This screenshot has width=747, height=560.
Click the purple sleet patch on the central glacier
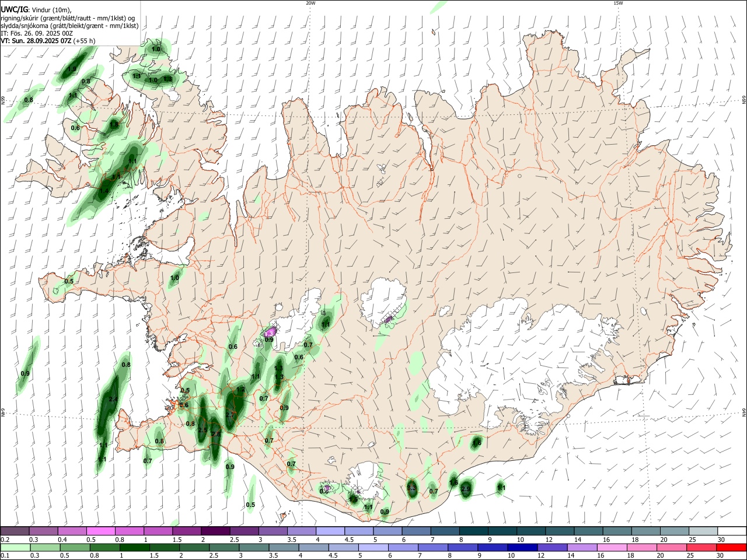pyautogui.click(x=389, y=319)
